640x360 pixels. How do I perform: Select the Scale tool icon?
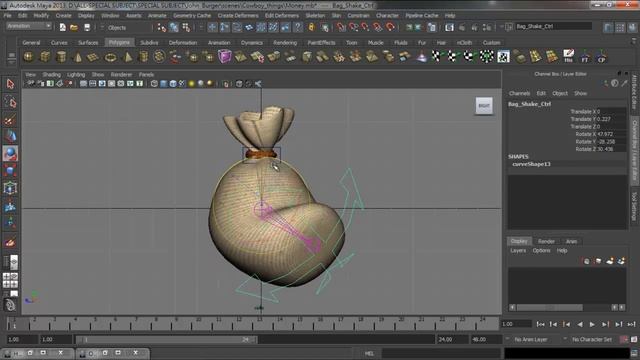click(10, 171)
